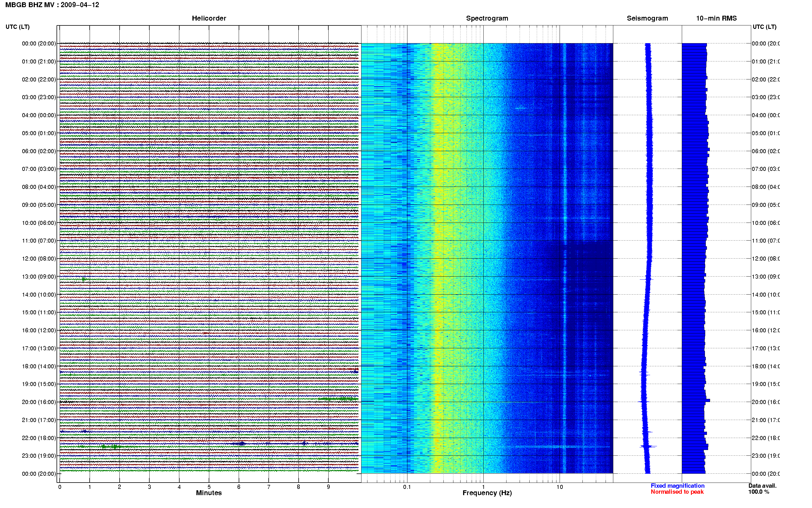Screen dimensions: 812x508
Task: Click minute tick label '9' on helicorder axis
Action: pos(328,487)
